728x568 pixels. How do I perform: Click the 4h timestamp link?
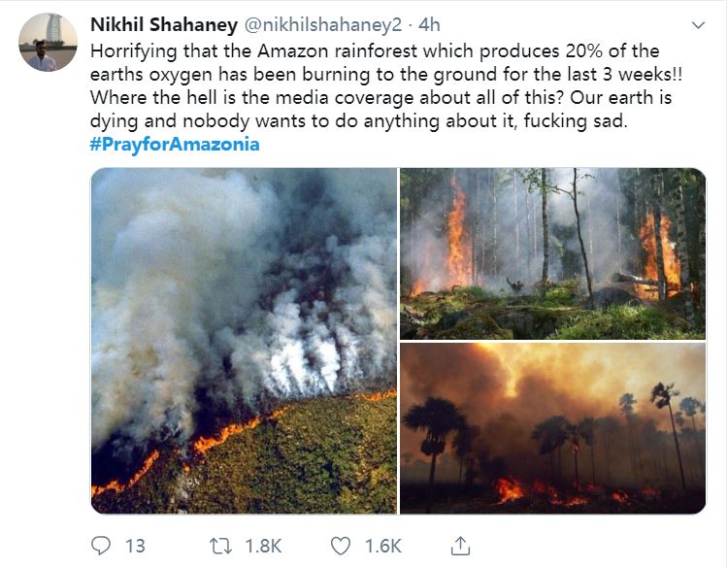point(428,24)
